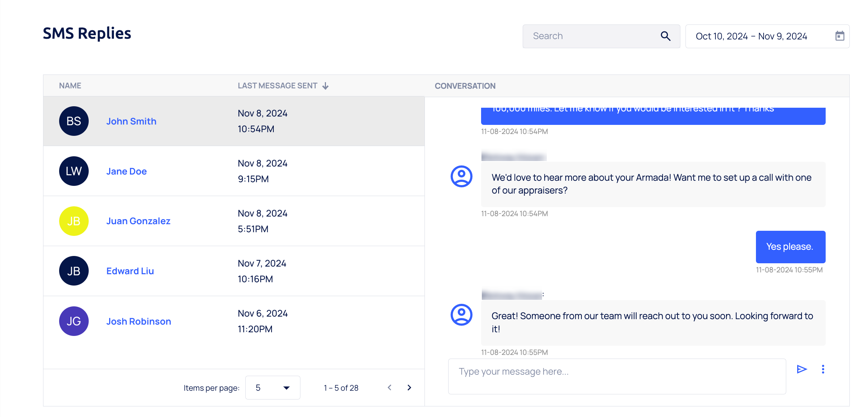
Task: Open Jane Doe's conversation link
Action: pos(126,171)
